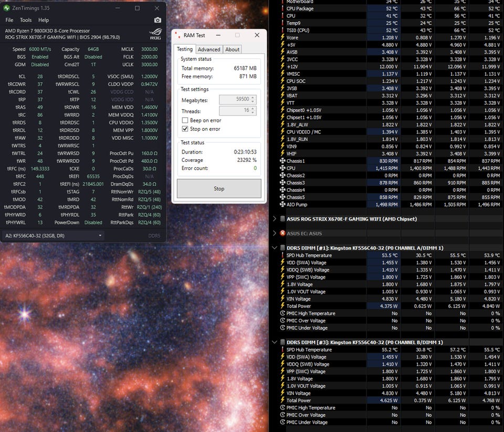The image size is (504, 432).
Task: Click the tREFI value 65535
Action: [93, 176]
